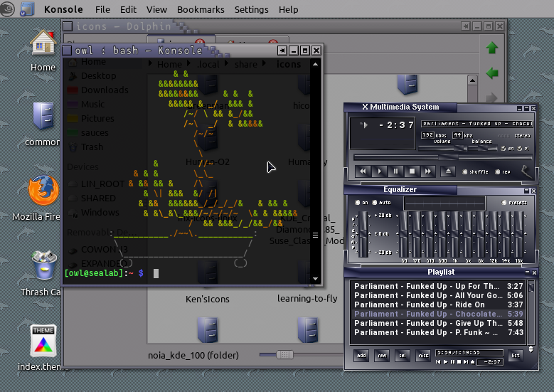Screen dimensions: 554x392
Task: Turn the Equalizer on
Action: [361, 203]
